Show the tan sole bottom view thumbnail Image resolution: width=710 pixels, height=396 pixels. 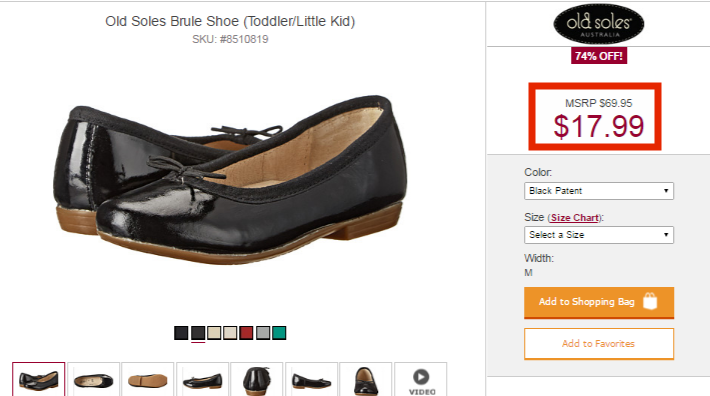[x=148, y=380]
